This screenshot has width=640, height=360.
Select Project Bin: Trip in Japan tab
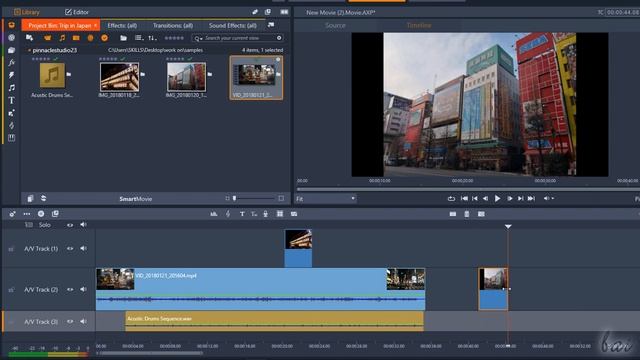[59, 25]
